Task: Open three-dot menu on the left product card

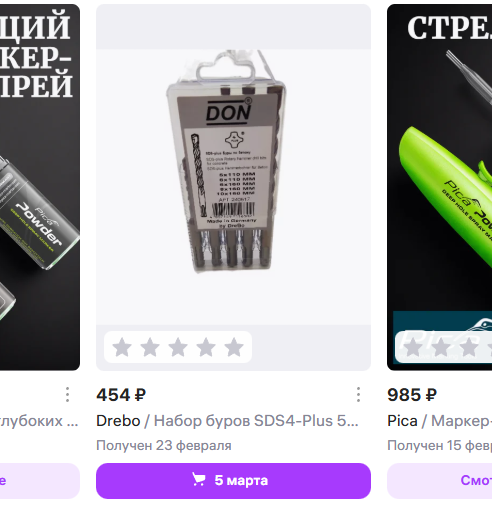Action: (x=67, y=395)
